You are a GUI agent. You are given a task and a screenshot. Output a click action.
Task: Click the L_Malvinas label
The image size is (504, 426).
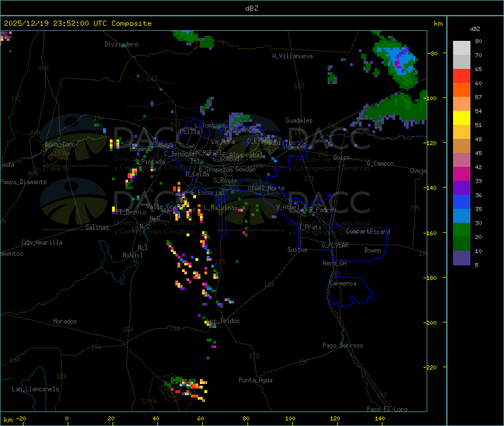pos(221,208)
